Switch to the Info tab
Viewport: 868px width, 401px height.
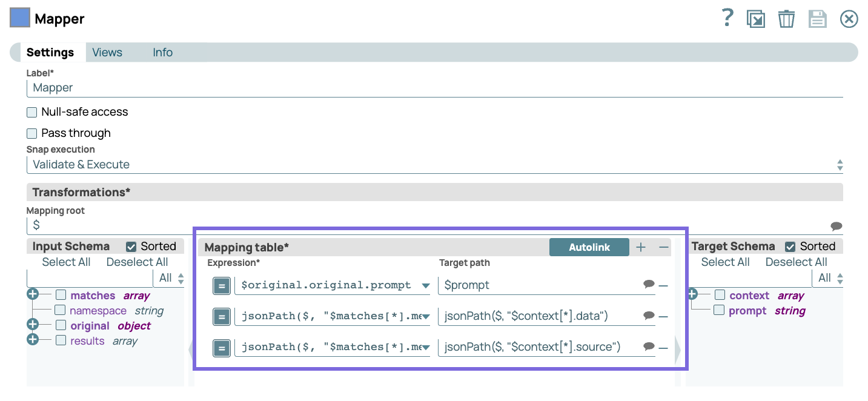pyautogui.click(x=162, y=53)
